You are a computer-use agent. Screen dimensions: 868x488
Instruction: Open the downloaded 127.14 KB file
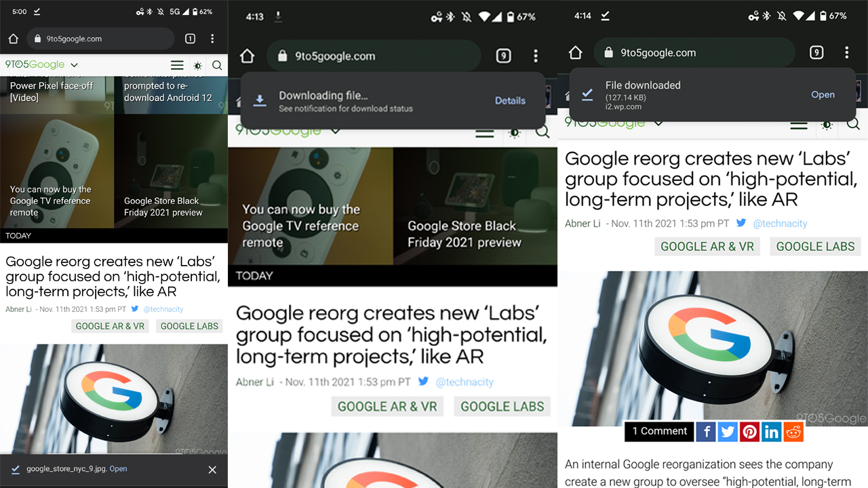coord(823,95)
